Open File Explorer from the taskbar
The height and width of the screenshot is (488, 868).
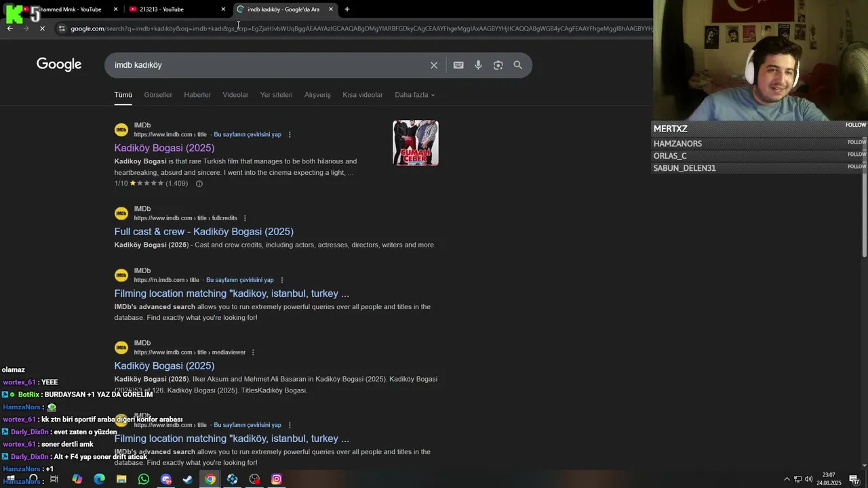tap(121, 479)
